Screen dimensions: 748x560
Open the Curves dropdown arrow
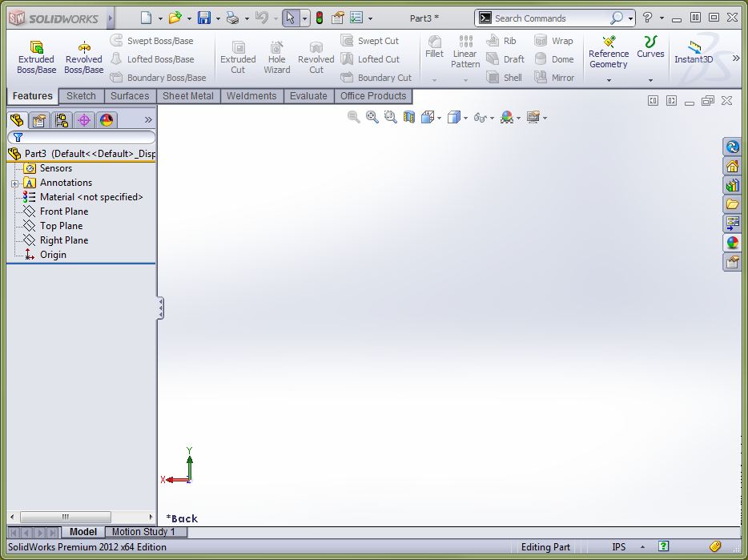coord(650,80)
